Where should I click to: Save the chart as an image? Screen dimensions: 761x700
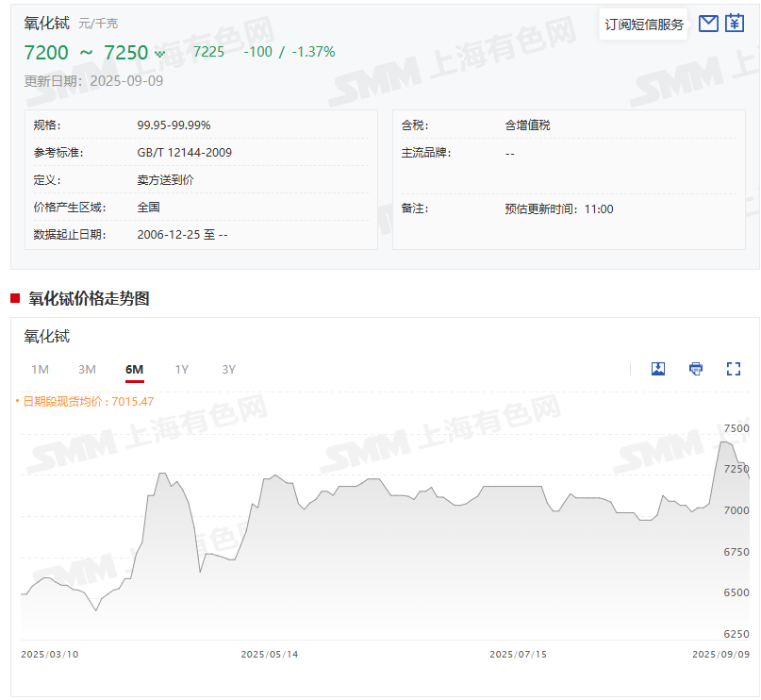click(x=657, y=369)
